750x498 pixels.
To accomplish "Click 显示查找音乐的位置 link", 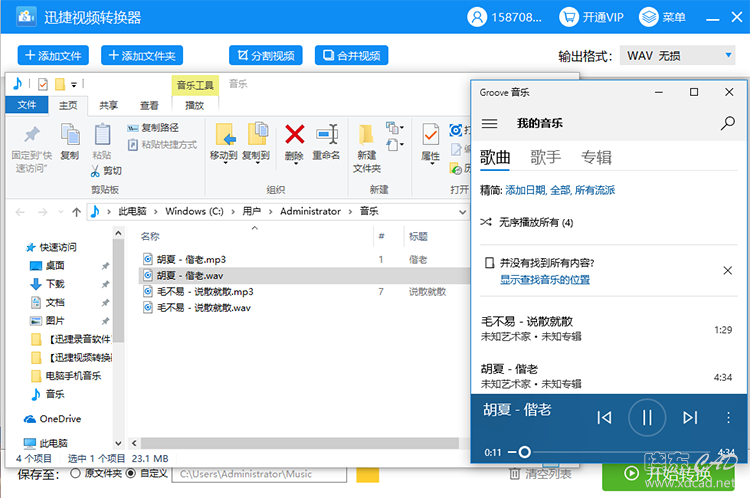I will pos(545,280).
